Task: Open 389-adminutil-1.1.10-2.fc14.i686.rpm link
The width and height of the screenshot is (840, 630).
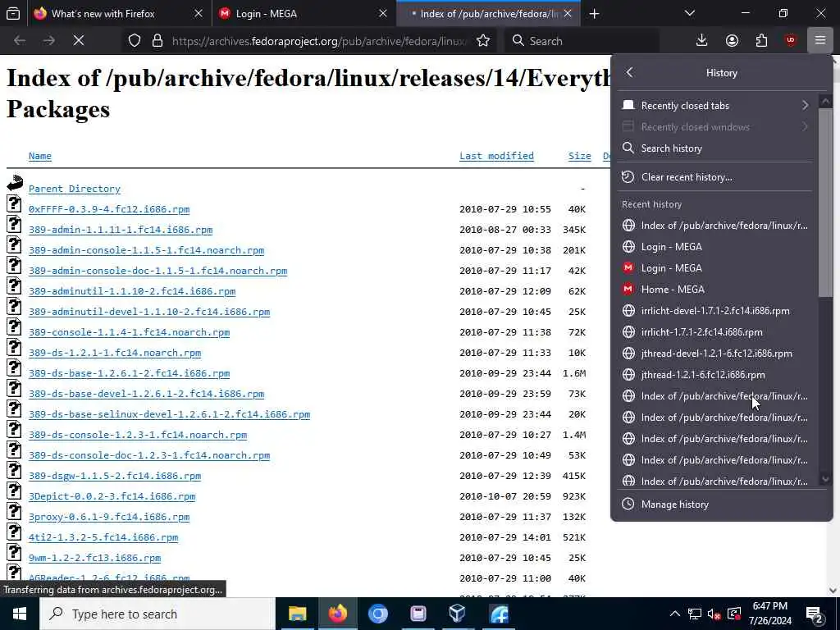Action: coord(132,291)
